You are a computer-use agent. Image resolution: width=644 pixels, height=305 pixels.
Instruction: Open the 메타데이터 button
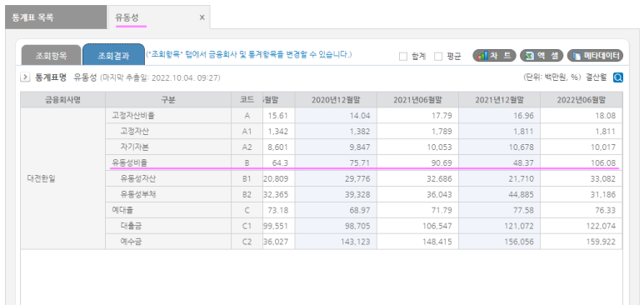[x=595, y=56]
